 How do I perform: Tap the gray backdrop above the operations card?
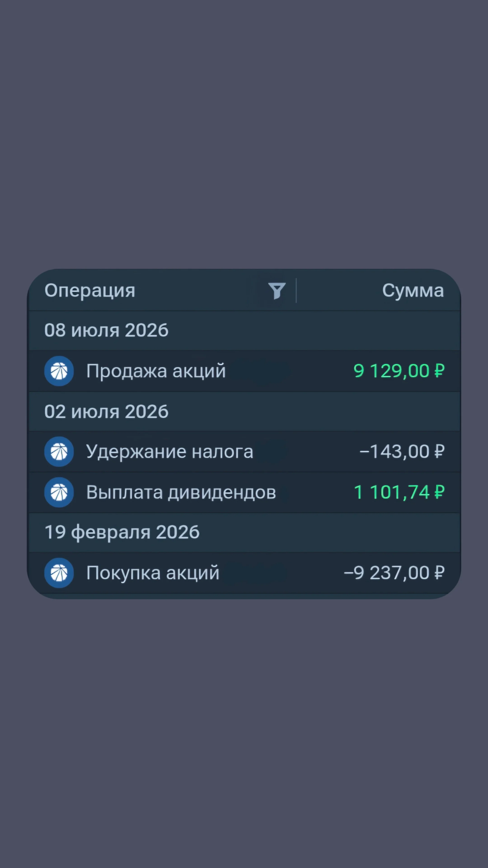click(x=244, y=135)
